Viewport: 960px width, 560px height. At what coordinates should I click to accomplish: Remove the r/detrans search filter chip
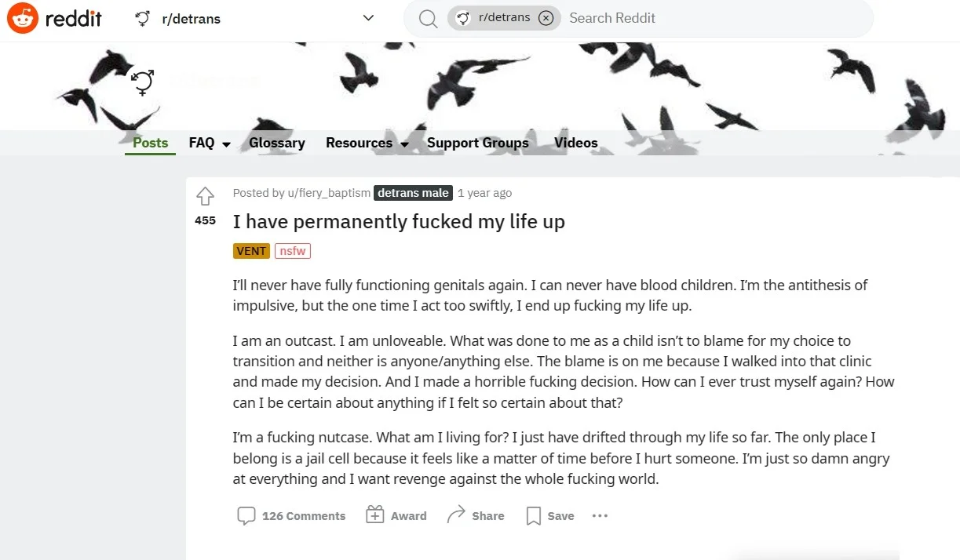546,18
